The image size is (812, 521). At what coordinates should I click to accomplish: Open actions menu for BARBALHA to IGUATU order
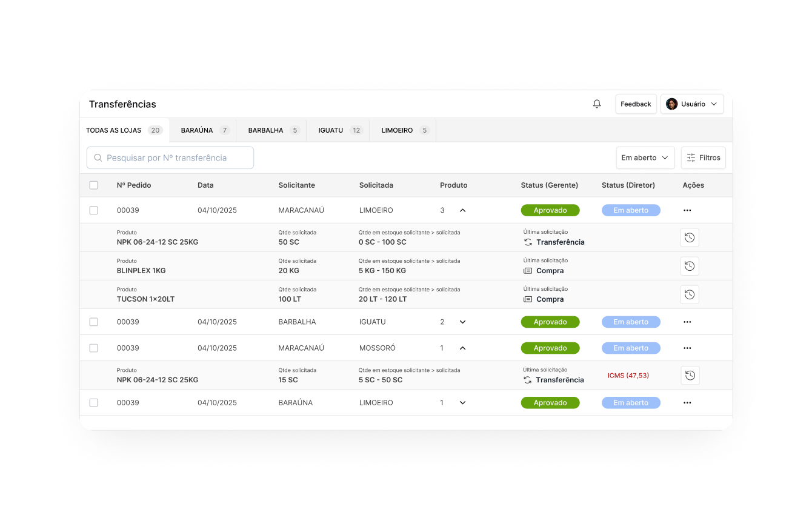click(687, 322)
